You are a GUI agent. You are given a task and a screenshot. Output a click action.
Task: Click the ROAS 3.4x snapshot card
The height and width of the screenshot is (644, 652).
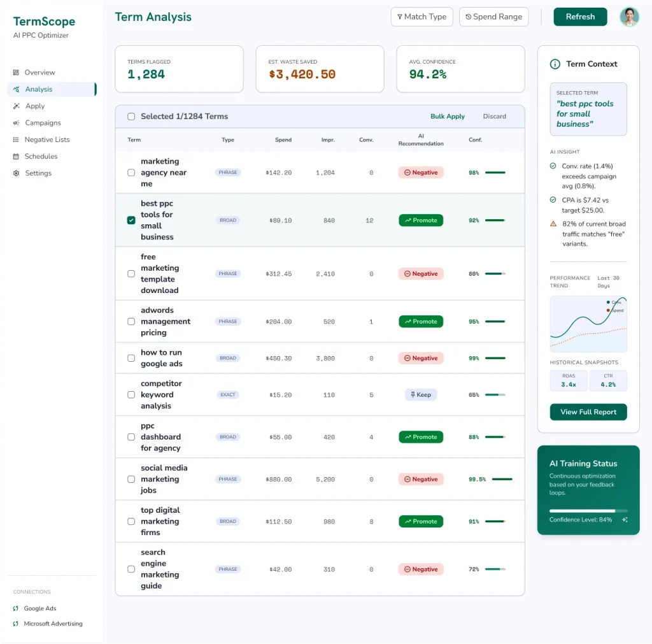(x=569, y=380)
